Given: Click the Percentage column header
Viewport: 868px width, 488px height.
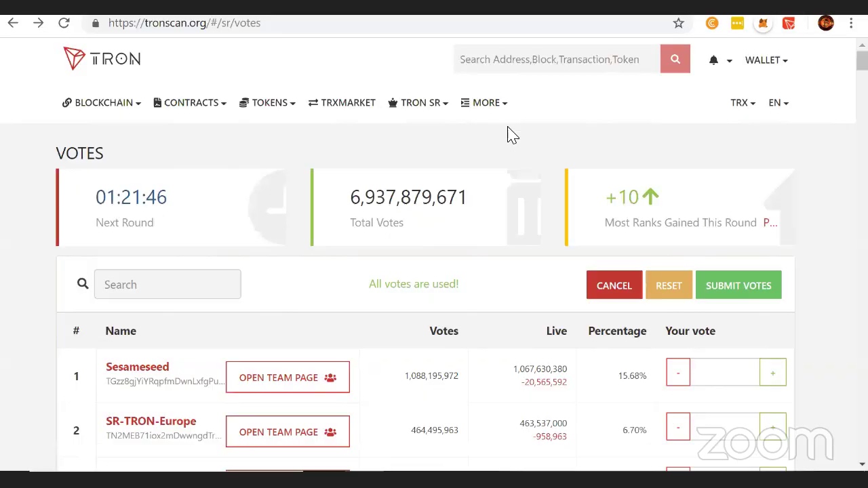Looking at the screenshot, I should pyautogui.click(x=617, y=331).
